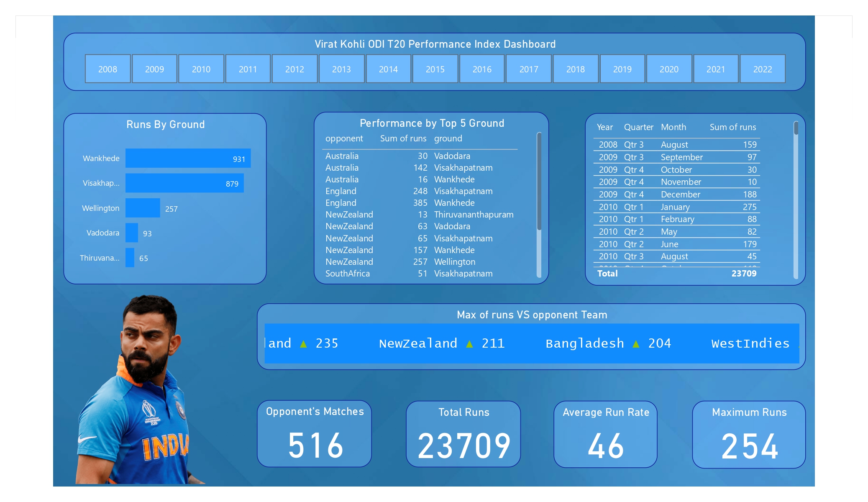Select the 2010 January row
The width and height of the screenshot is (868, 502).
pyautogui.click(x=676, y=207)
